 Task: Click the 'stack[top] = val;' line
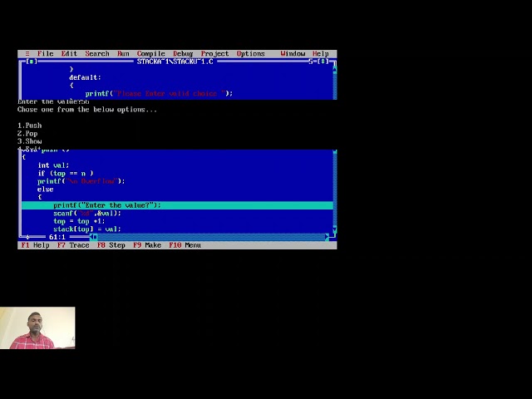[x=86, y=229]
